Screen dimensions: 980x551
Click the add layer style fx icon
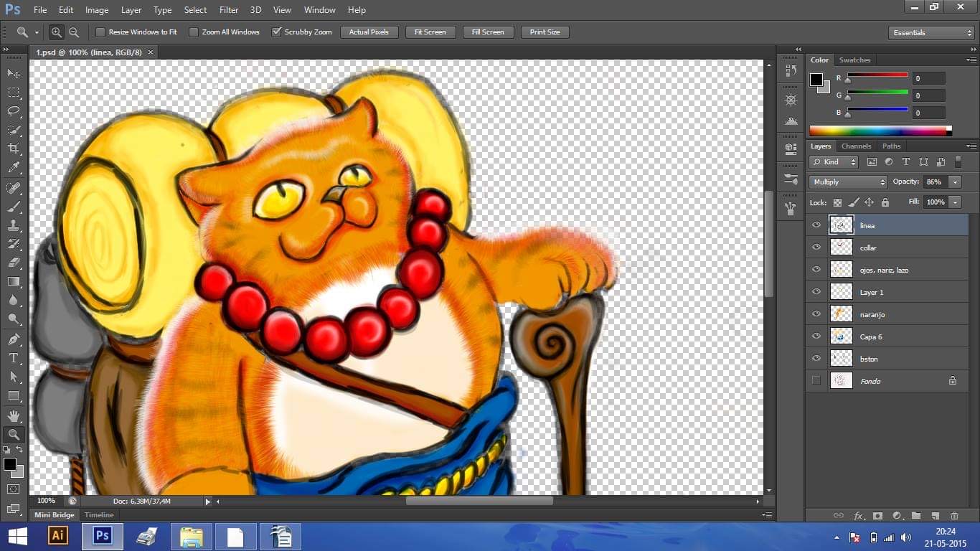tap(859, 516)
